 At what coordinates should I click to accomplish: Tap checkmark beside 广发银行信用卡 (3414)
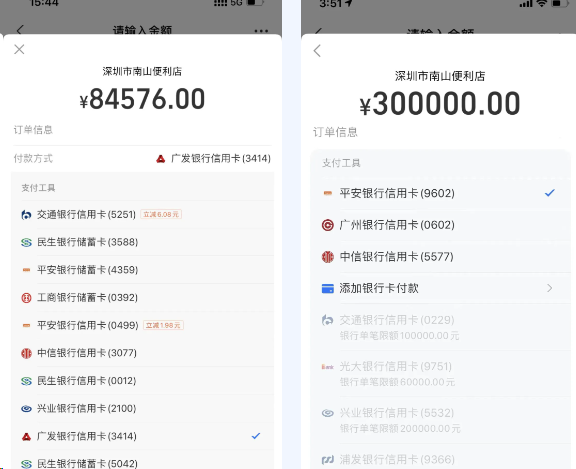pyautogui.click(x=256, y=436)
